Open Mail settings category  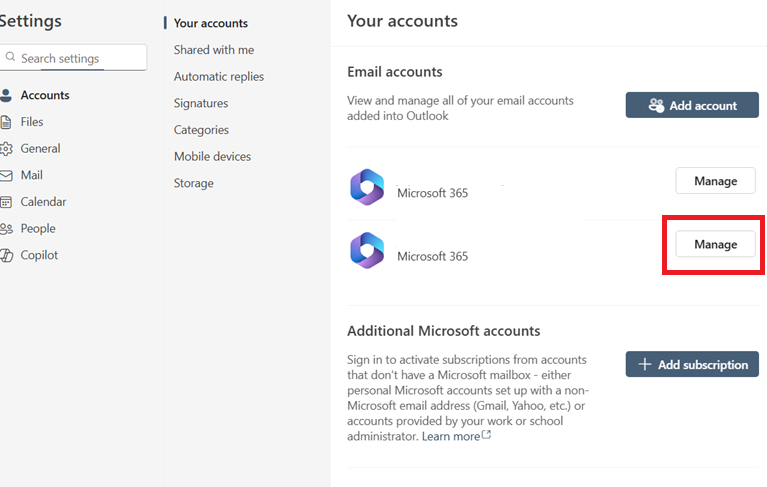tap(31, 175)
